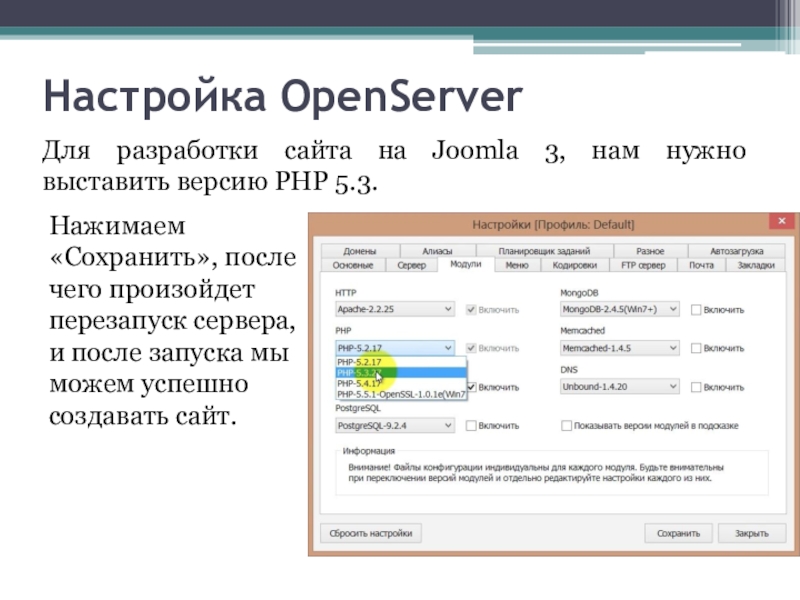This screenshot has height=600, width=800.
Task: Open the FTP сервер tab
Action: 643,265
